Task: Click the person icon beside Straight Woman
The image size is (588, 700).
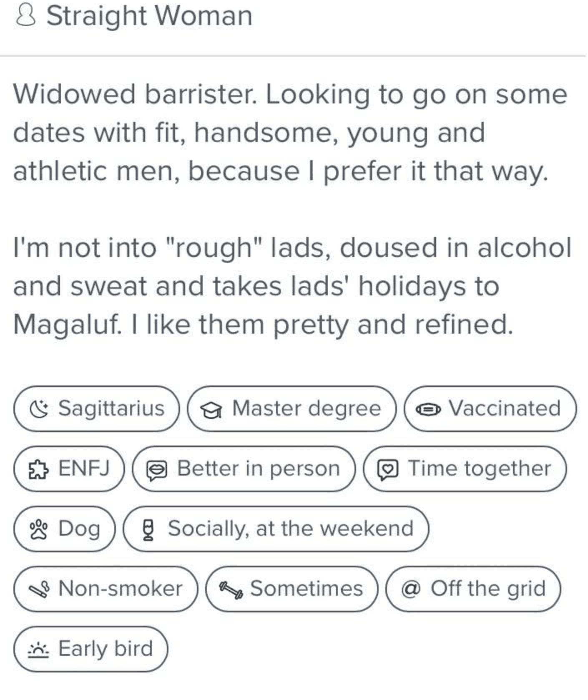Action: coord(25,16)
